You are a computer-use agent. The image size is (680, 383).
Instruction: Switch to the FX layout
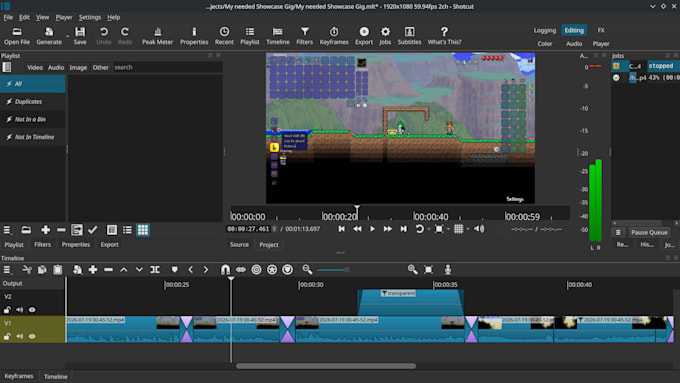601,30
